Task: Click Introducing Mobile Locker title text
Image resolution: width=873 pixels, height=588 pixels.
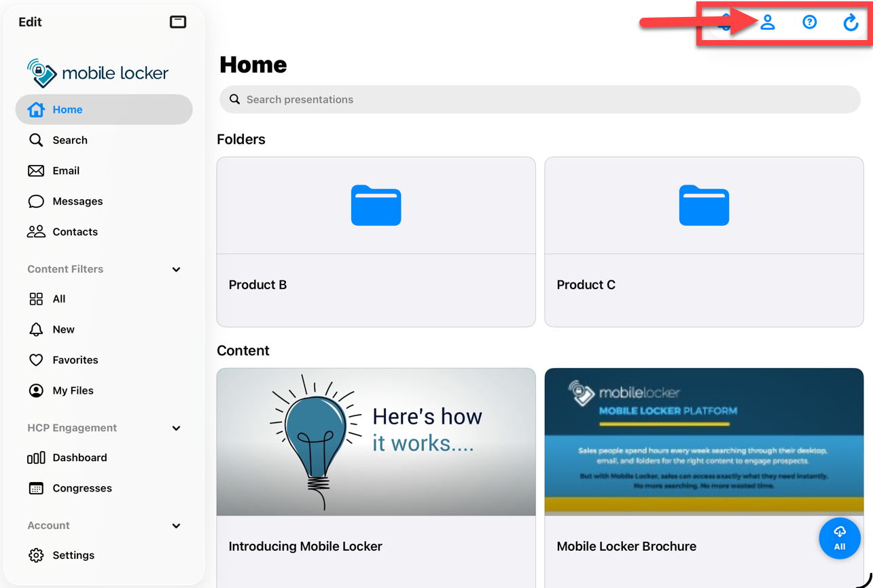Action: click(306, 547)
